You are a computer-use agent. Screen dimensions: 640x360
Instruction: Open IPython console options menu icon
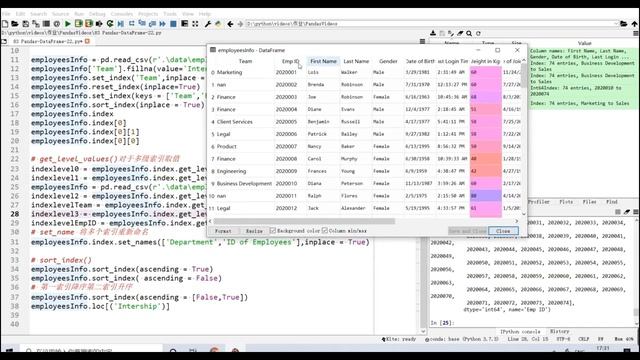[x=636, y=212]
